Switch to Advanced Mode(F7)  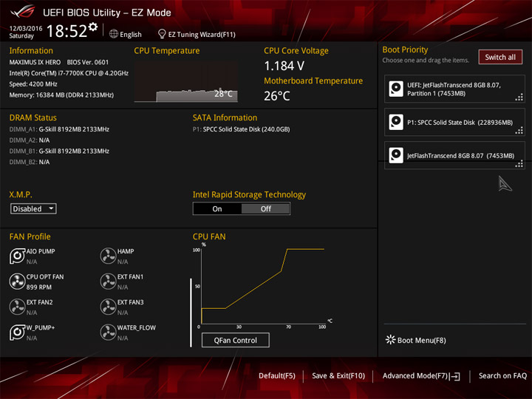(x=415, y=376)
